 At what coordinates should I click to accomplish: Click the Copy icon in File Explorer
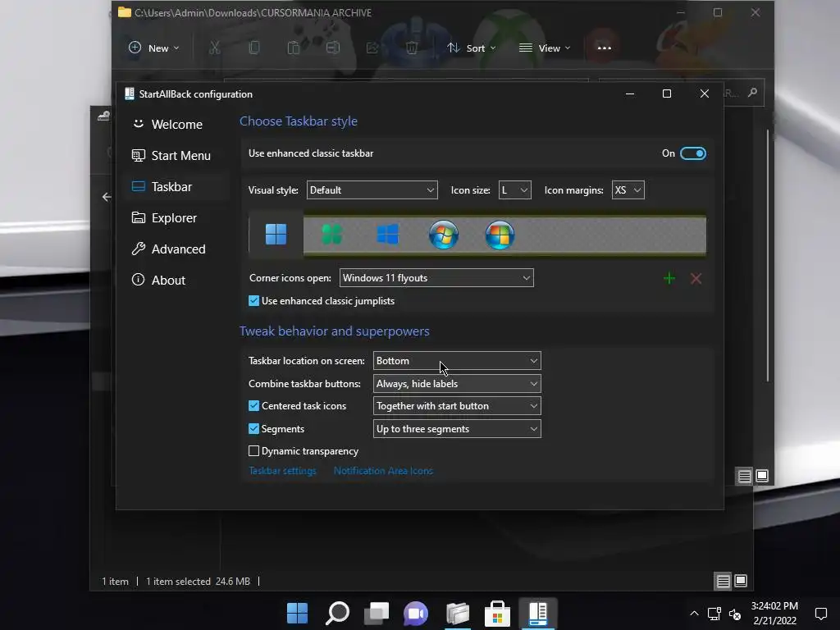click(254, 48)
